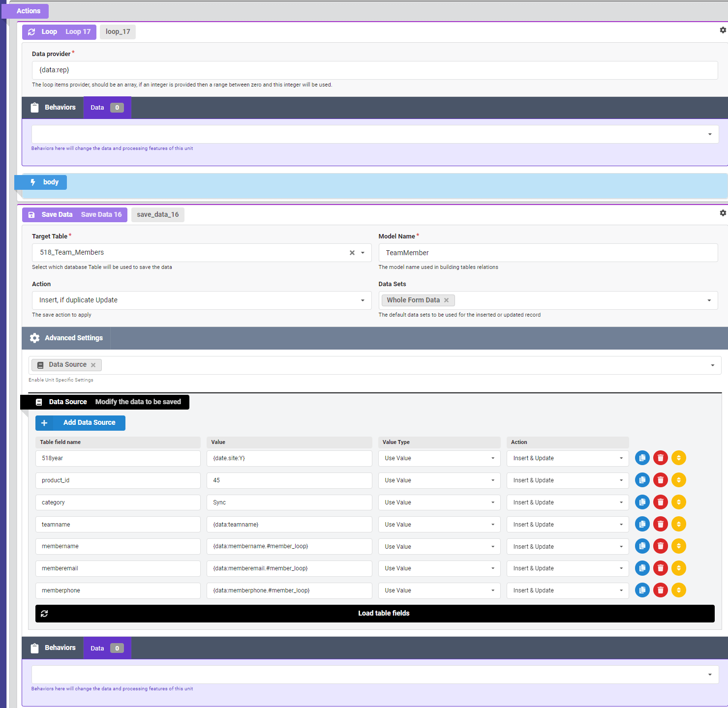Reorder handle for memberemail row
Viewport: 728px width, 708px height.
679,568
